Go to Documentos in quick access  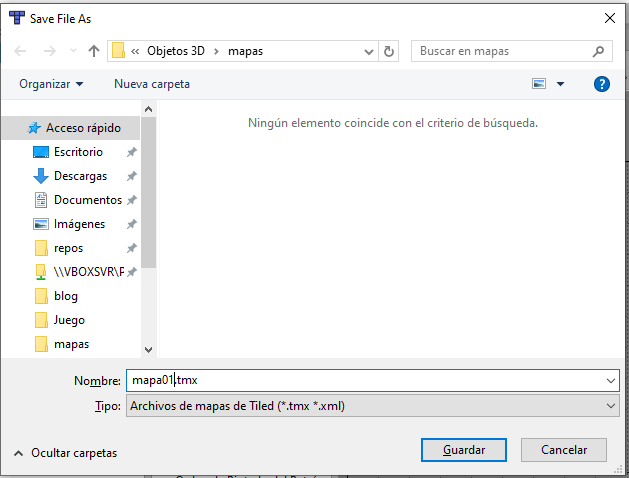click(x=87, y=200)
